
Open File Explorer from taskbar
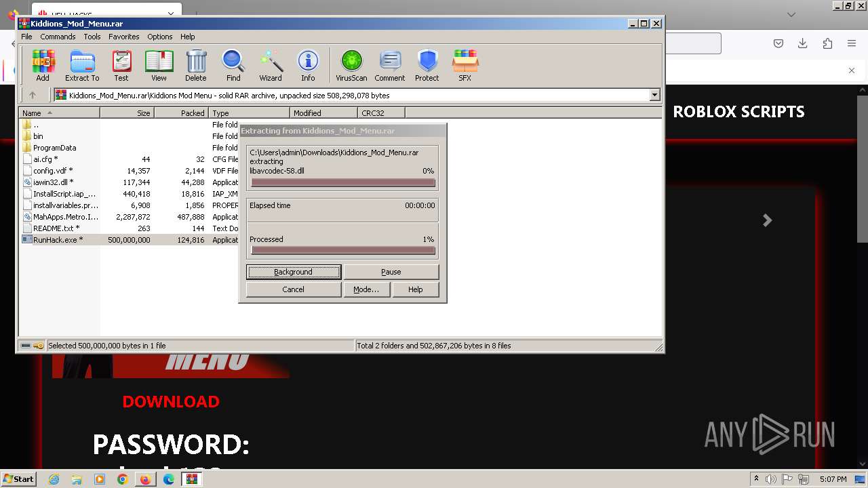point(77,479)
